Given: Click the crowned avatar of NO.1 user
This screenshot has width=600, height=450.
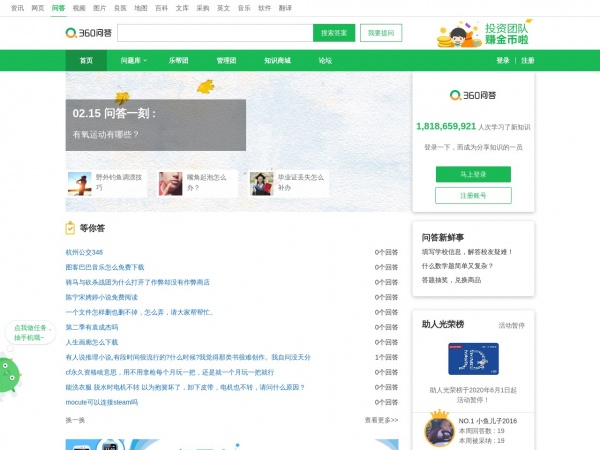Looking at the screenshot, I should pos(439,428).
